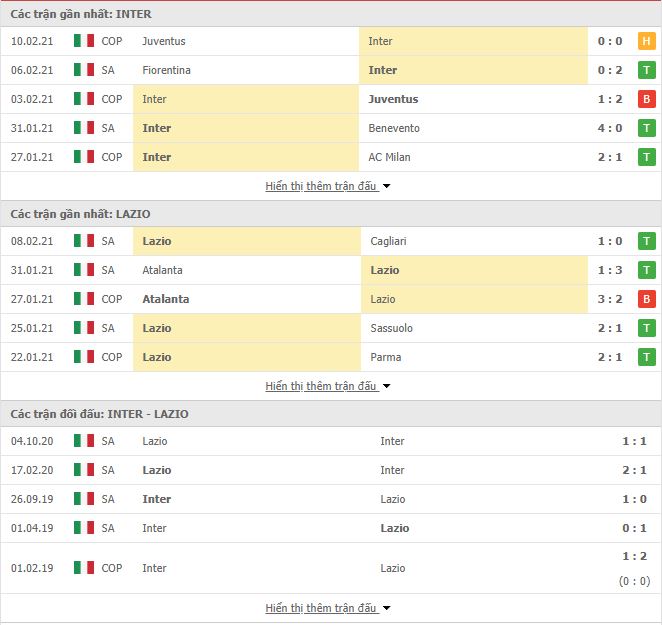Click the 1:3 score for Atalanta-Lazio
This screenshot has width=662, height=625.
[x=610, y=270]
